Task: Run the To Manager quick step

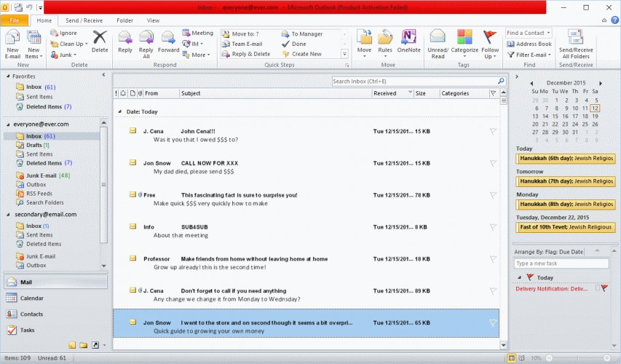Action: pos(302,34)
